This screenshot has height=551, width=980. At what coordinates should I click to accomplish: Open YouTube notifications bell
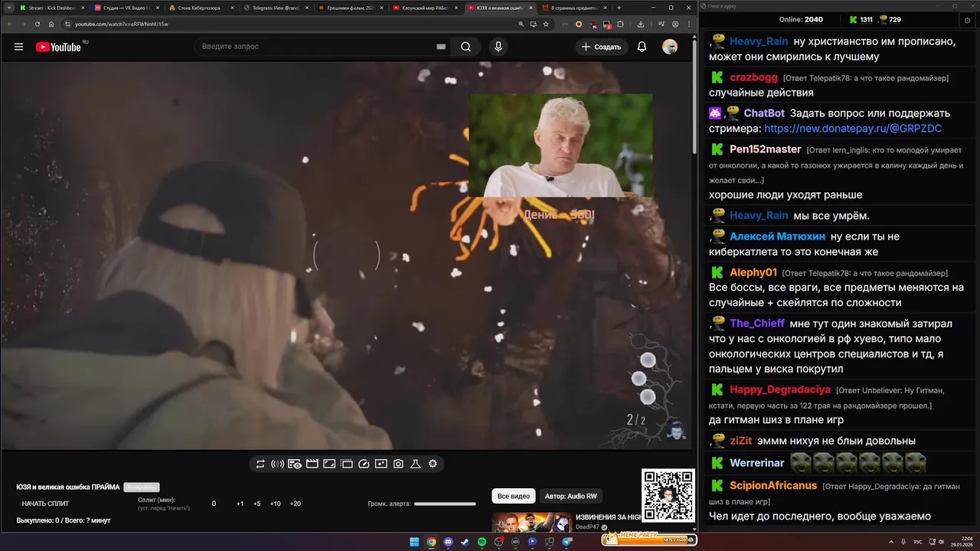[642, 47]
